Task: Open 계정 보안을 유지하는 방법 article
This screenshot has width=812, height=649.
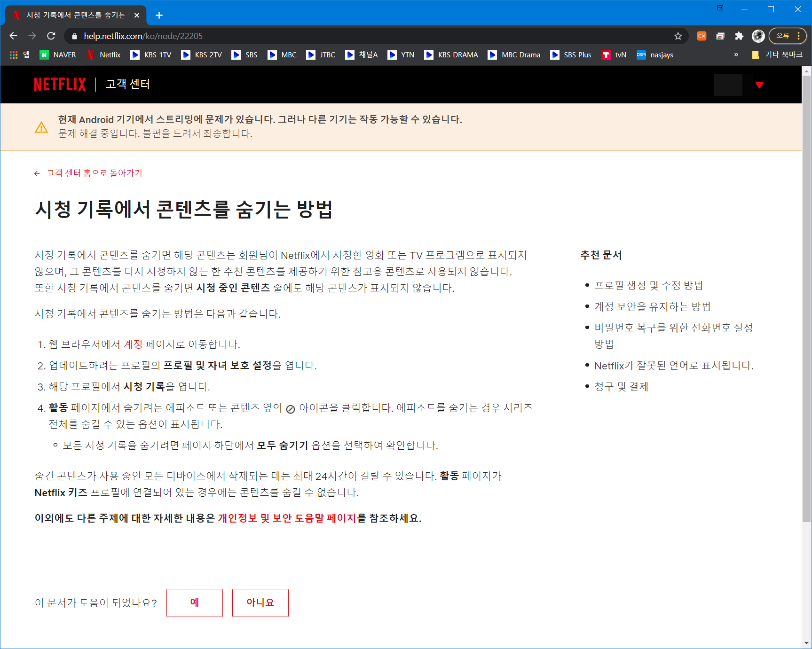Action: [652, 306]
